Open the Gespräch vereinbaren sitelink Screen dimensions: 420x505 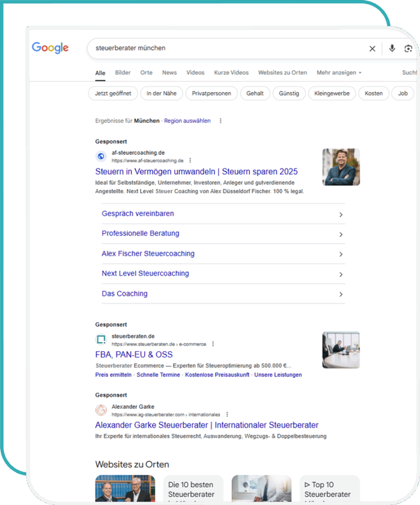(138, 214)
